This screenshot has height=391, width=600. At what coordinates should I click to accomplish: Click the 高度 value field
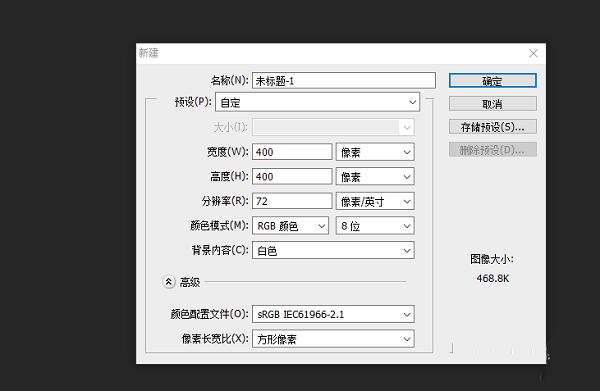pyautogui.click(x=292, y=176)
